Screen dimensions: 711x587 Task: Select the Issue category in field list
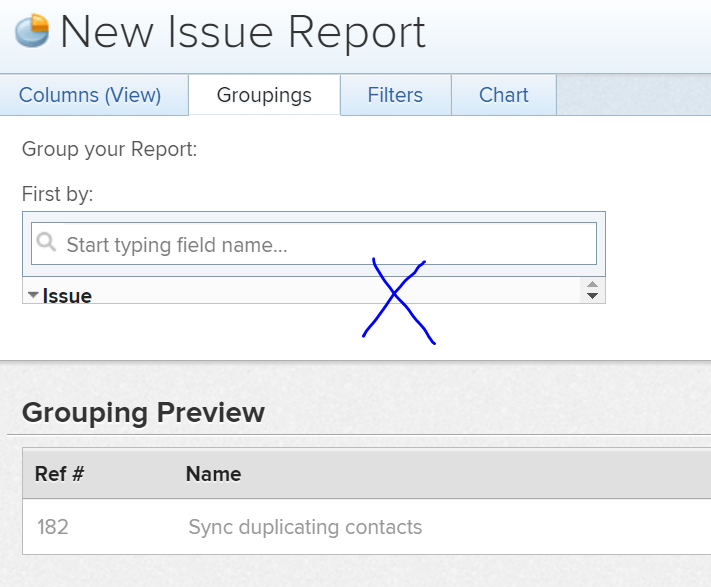(x=67, y=296)
